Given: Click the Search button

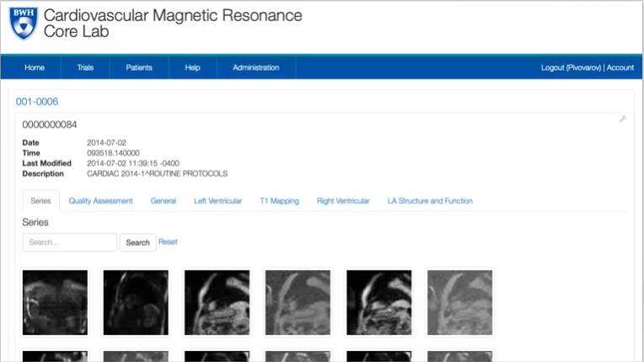Looking at the screenshot, I should coord(138,242).
